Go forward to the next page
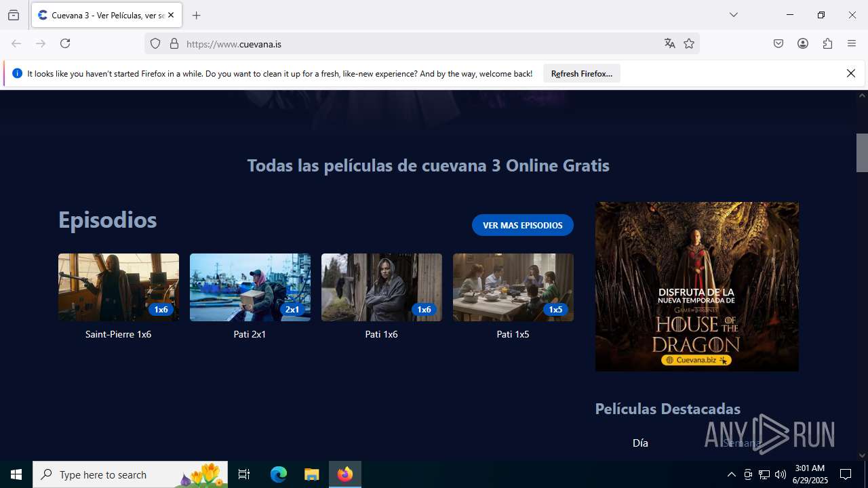 click(x=41, y=43)
